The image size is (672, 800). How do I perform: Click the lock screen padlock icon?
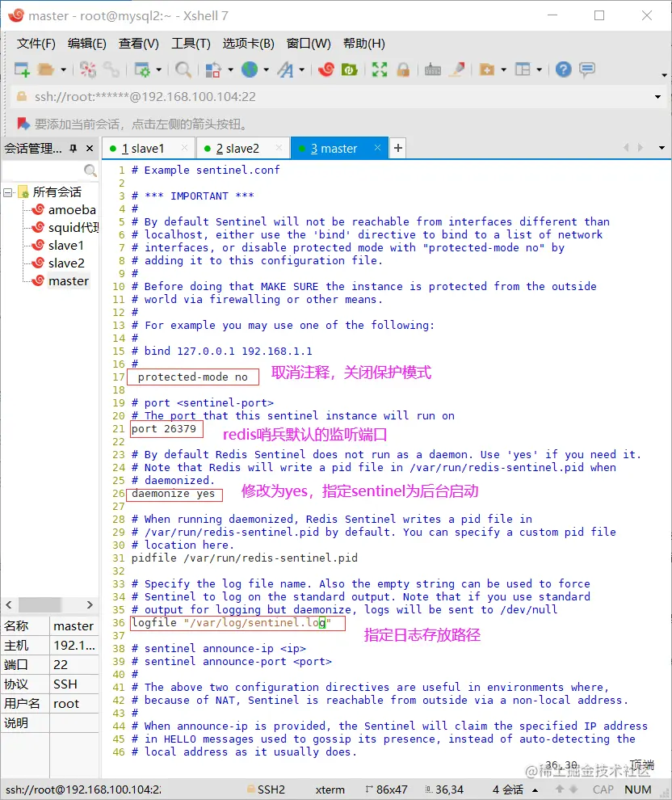click(403, 69)
